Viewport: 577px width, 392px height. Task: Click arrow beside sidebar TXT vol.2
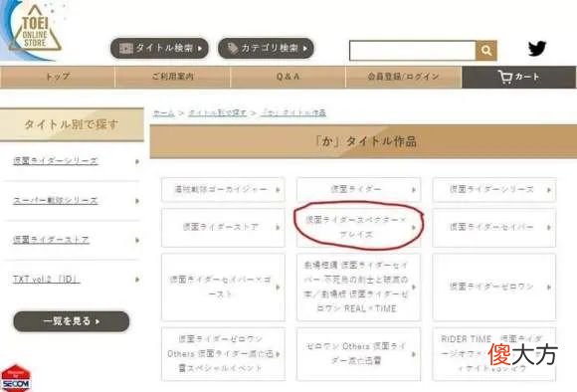point(137,280)
